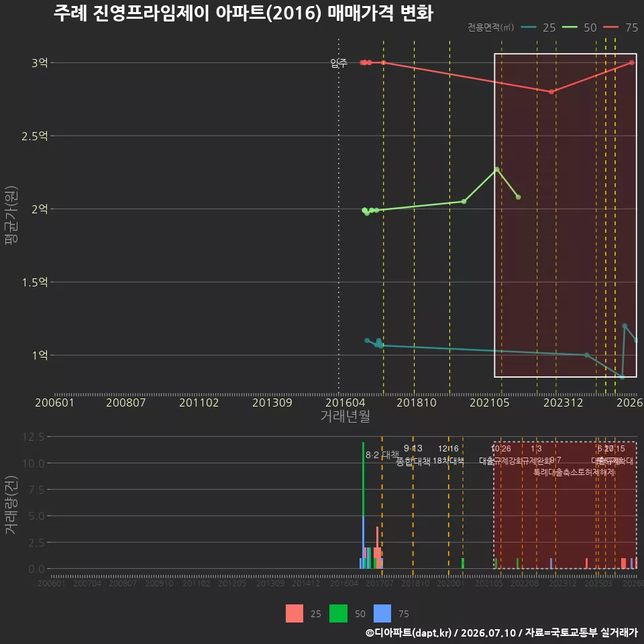
Task: Click the '전용면적(㎡)' legend heading
Action: point(491,28)
